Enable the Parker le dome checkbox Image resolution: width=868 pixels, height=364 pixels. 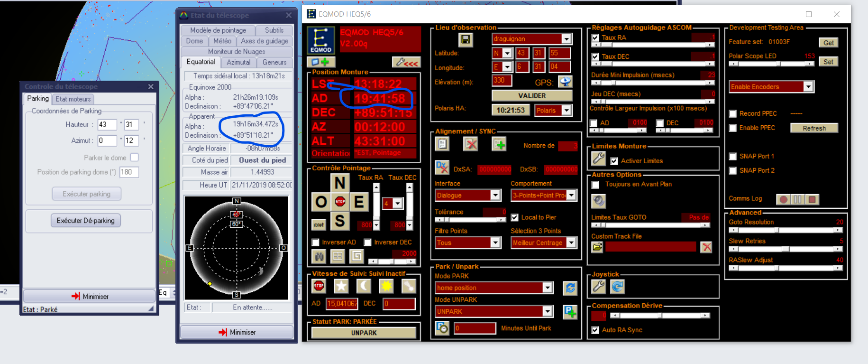(135, 158)
